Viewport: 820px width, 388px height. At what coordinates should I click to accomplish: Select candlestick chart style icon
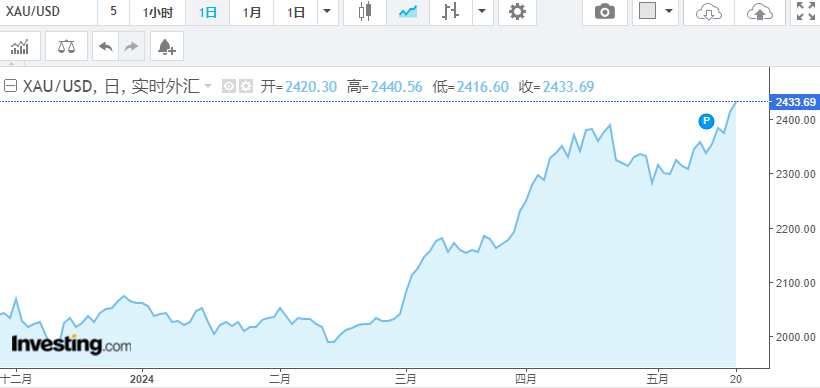pos(365,12)
